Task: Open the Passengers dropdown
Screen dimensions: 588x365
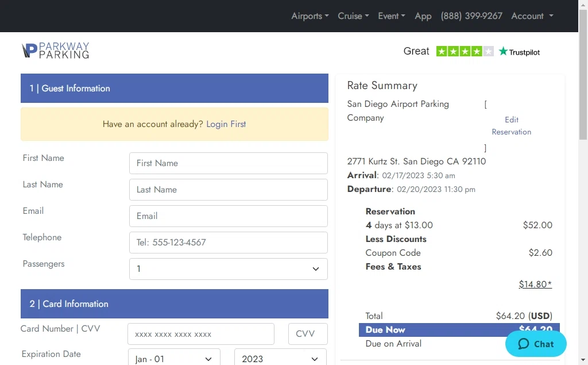Action: [x=229, y=269]
